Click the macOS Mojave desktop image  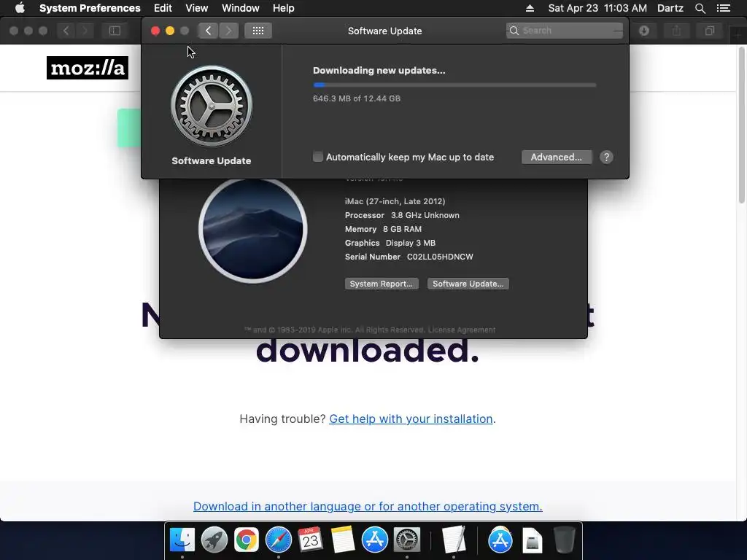253,230
